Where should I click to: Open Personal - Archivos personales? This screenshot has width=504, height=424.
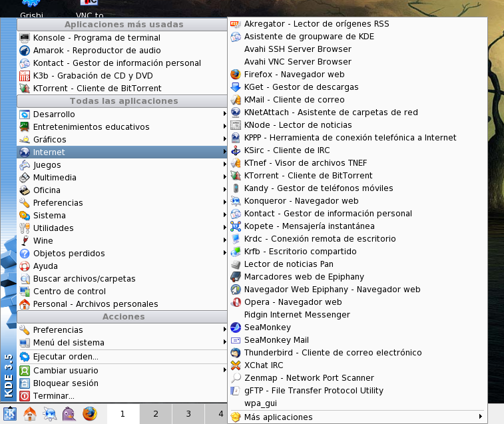click(122, 304)
